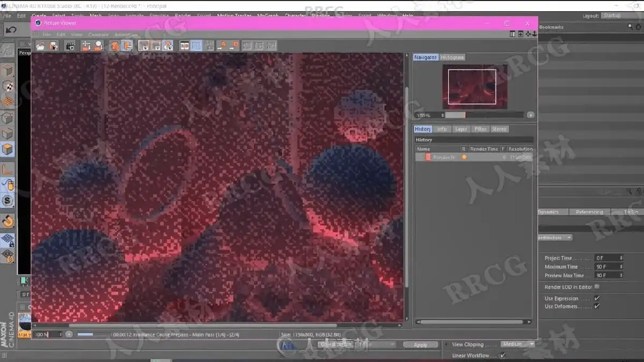Select the highlighted Polygons mode cube icon
Image resolution: width=644 pixels, height=362 pixels.
8,150
